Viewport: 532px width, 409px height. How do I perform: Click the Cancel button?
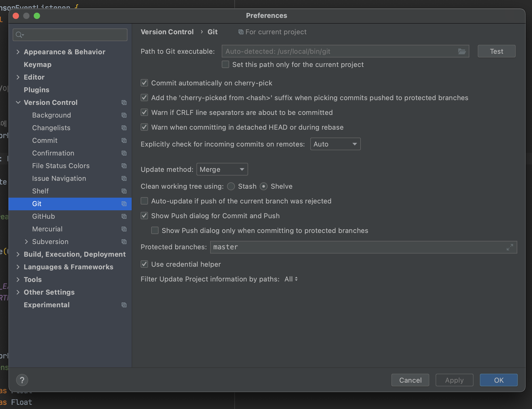pos(410,380)
